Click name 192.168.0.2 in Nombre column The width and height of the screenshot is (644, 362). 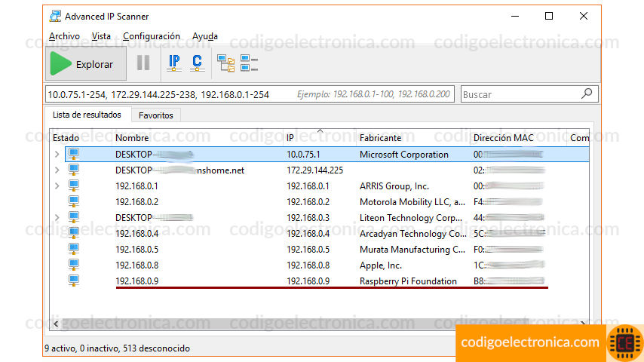pyautogui.click(x=136, y=202)
